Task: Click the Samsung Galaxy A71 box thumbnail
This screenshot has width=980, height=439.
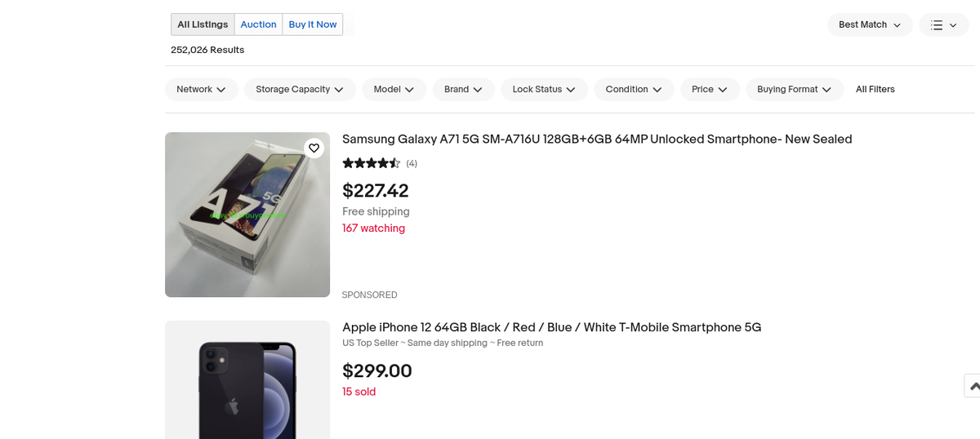Action: 247,215
